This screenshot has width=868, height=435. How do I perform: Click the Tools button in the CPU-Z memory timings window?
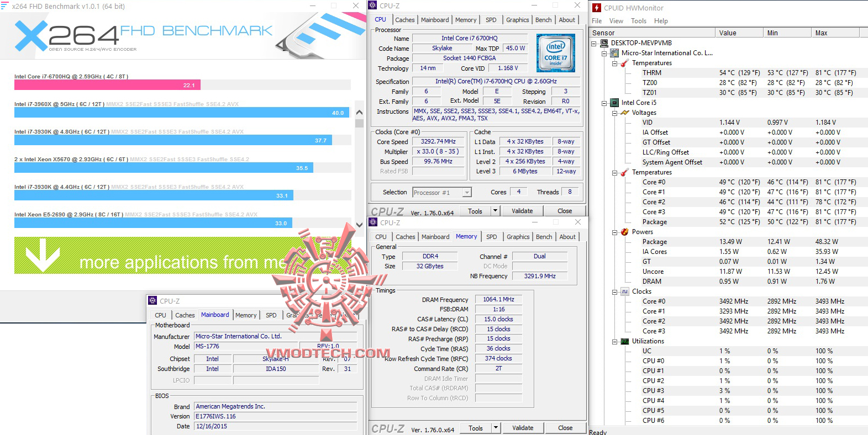476,428
